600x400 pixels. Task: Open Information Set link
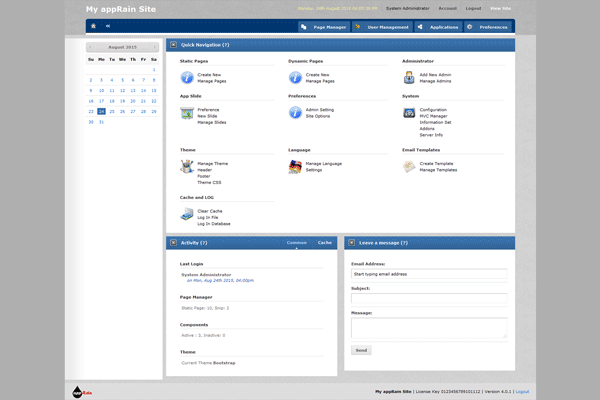(435, 122)
